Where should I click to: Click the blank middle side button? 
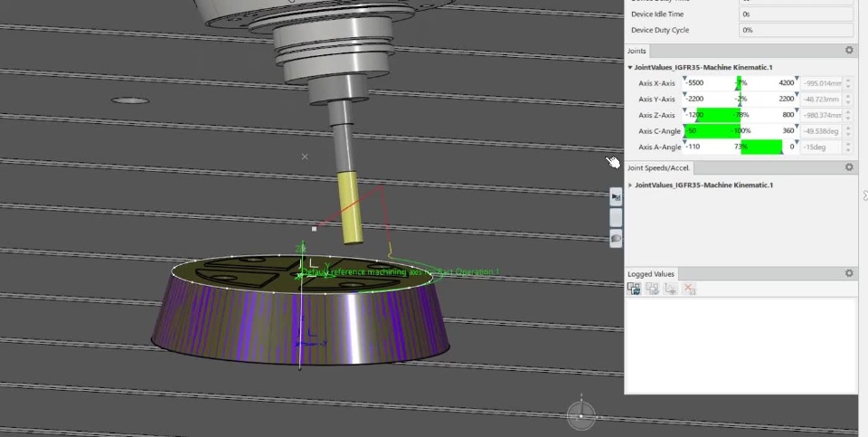tap(616, 217)
